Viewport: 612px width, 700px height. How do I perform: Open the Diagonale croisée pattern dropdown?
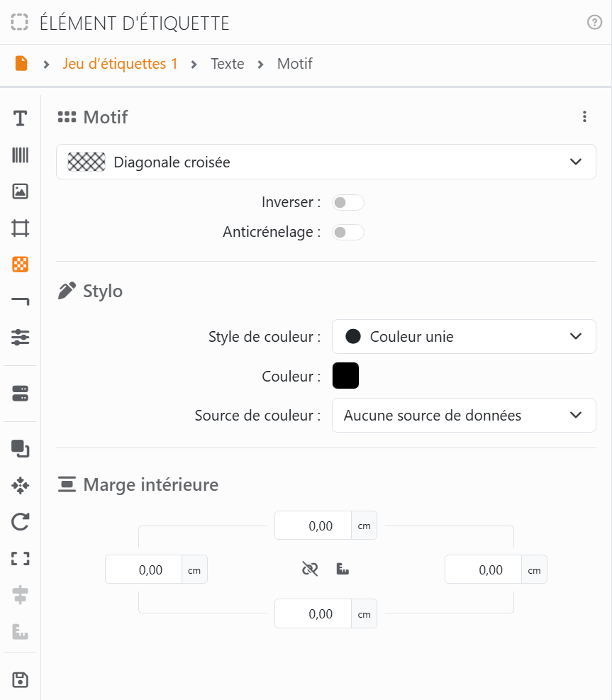tap(326, 162)
